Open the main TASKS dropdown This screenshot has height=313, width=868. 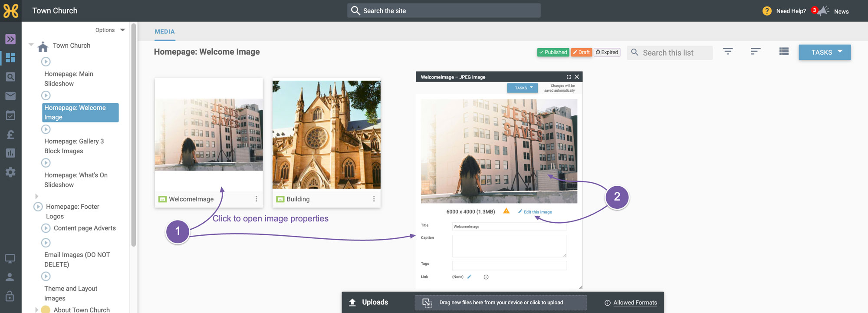point(825,52)
